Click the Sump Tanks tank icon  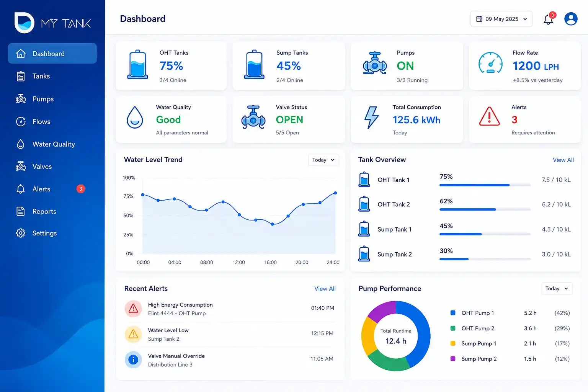coord(254,65)
